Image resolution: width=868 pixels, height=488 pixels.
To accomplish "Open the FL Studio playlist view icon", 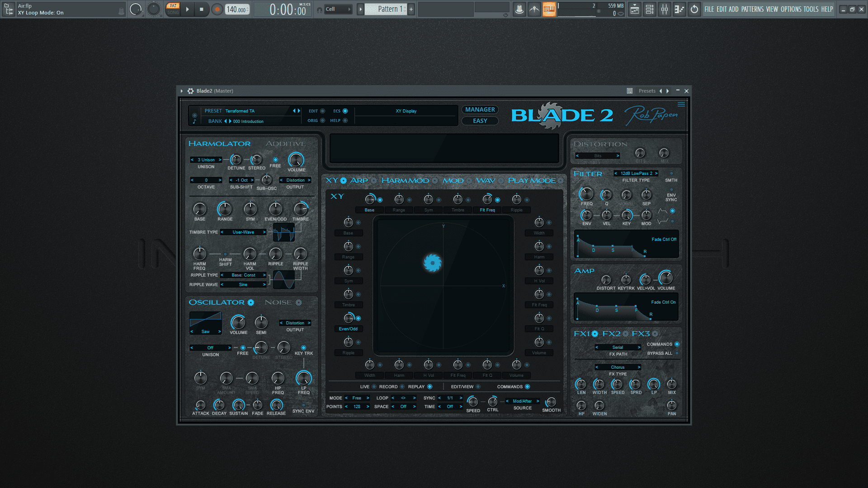I will tap(635, 9).
